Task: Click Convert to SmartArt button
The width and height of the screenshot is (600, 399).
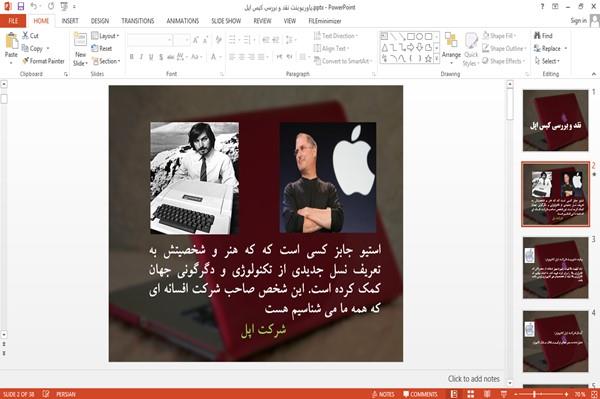Action: pos(342,61)
